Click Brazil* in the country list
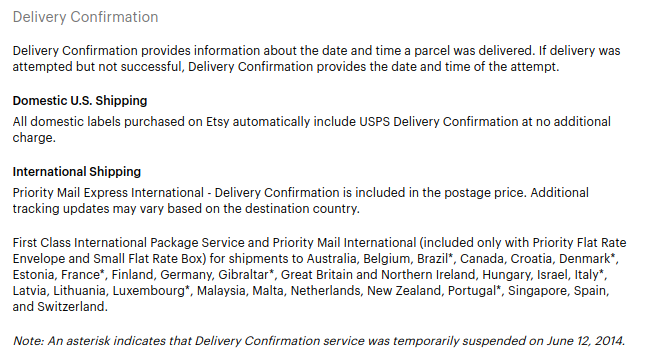 tap(435, 259)
